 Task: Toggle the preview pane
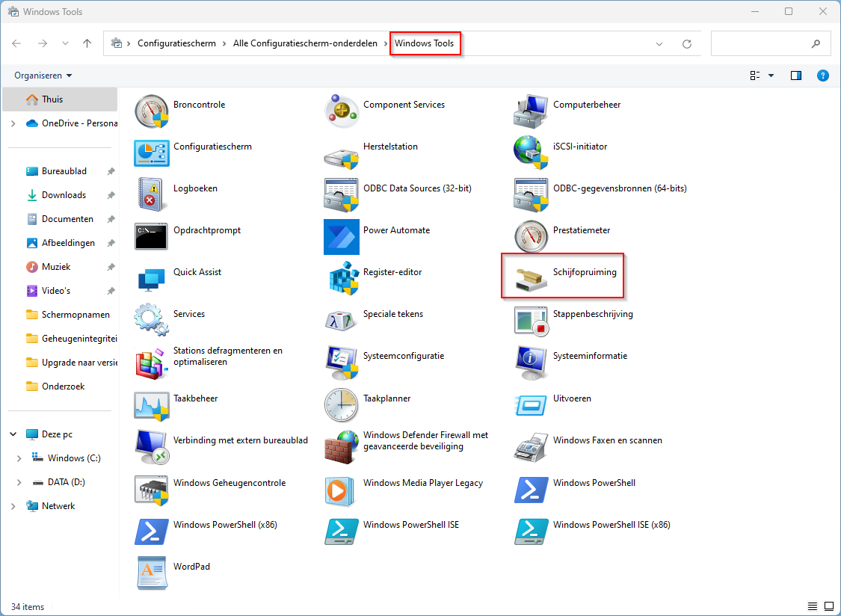[795, 75]
